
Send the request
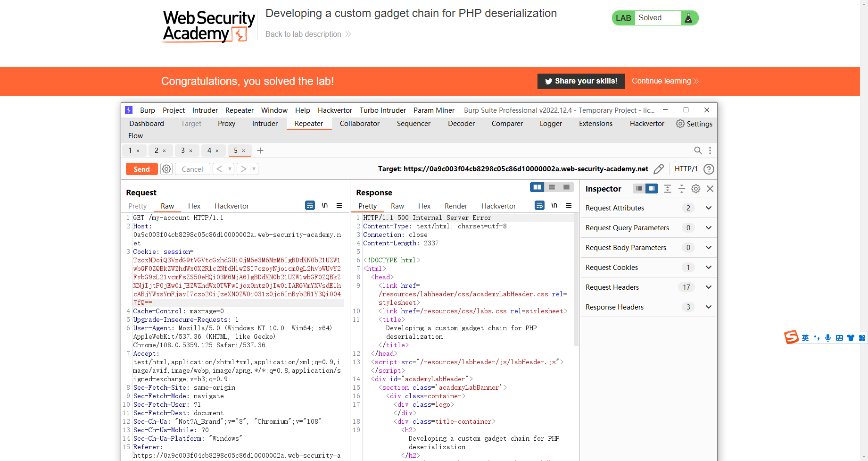pyautogui.click(x=141, y=169)
